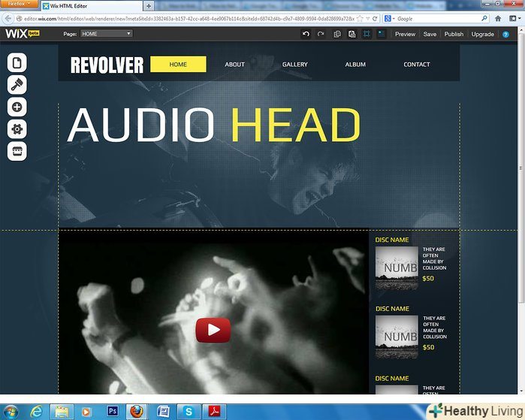
Task: Open the Firefox menu button
Action: tap(19, 4)
